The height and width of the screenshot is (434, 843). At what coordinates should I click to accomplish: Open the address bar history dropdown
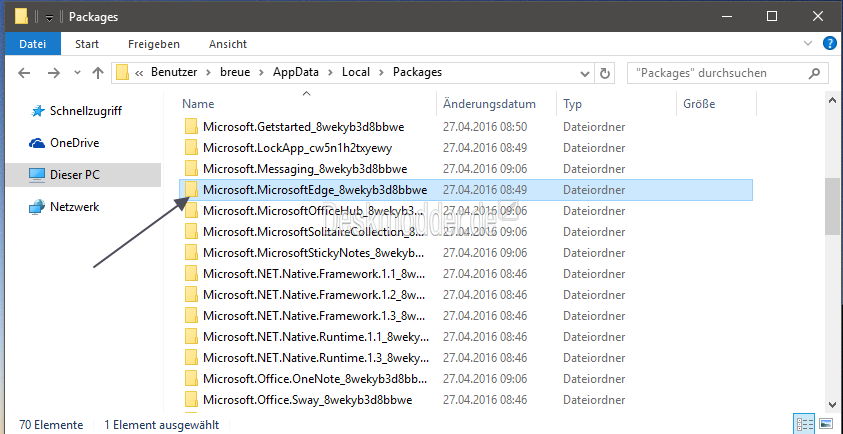[x=584, y=73]
